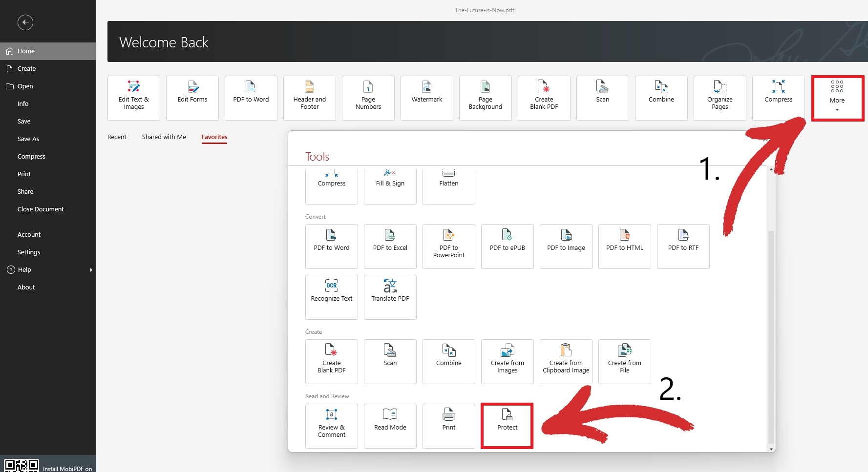The image size is (868, 472).
Task: Launch PDF to Word from top toolbar
Action: click(251, 98)
